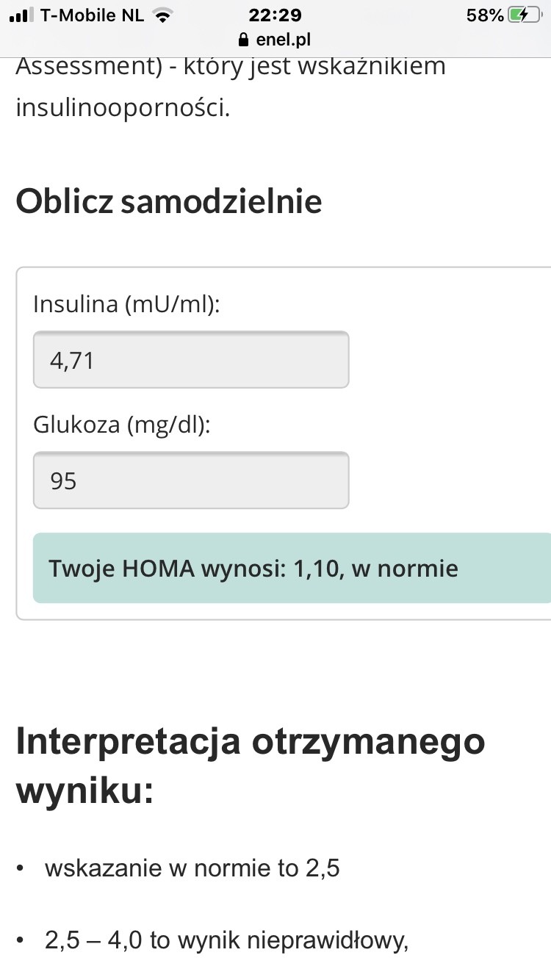The height and width of the screenshot is (980, 551).
Task: Tap the cellular signal bars icon
Action: pyautogui.click(x=21, y=15)
